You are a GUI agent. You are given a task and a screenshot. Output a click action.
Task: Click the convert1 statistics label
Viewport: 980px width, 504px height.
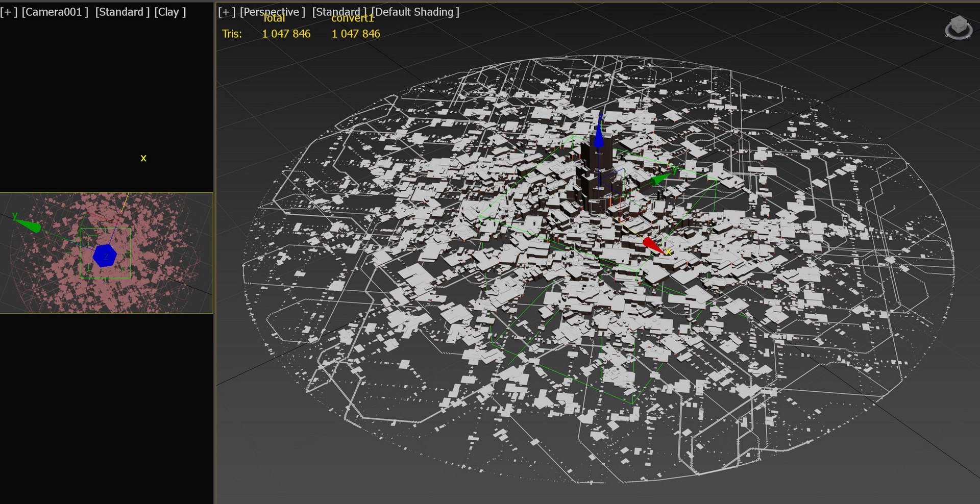(x=353, y=18)
